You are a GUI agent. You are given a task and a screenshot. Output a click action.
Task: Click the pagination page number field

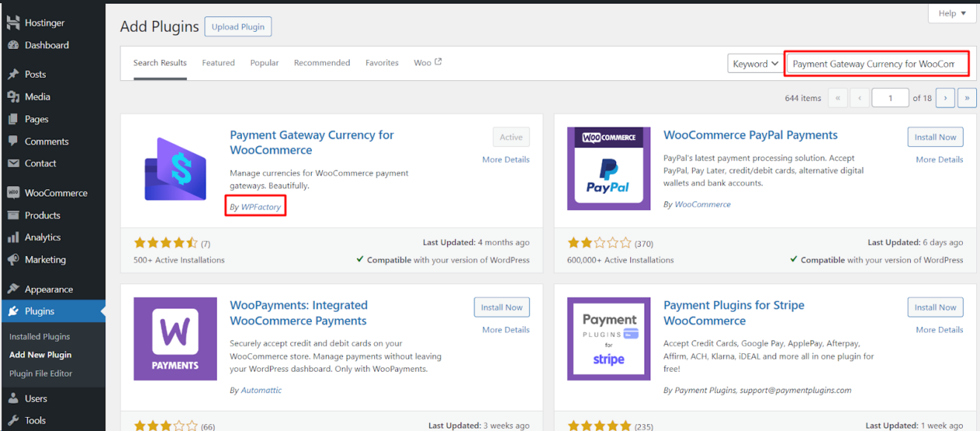[889, 97]
